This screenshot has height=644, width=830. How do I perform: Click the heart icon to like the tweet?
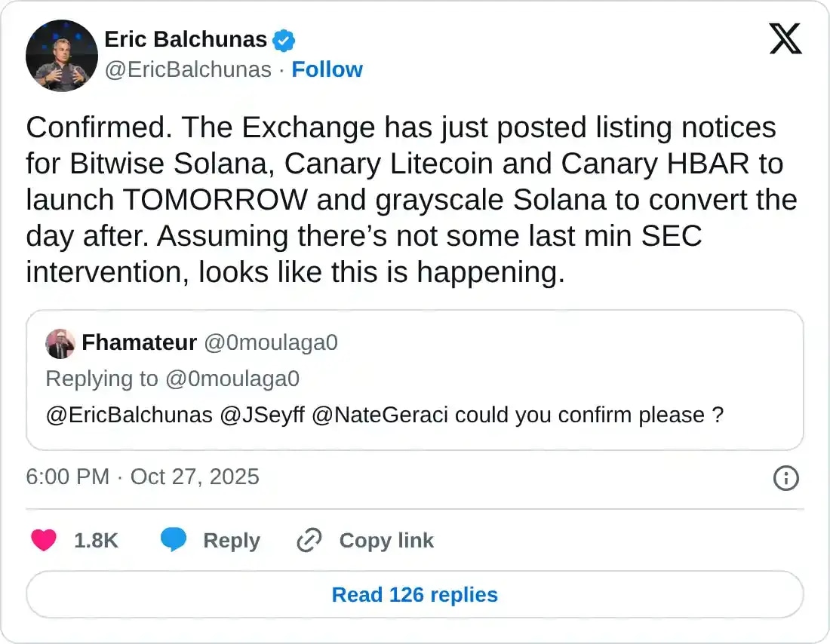(44, 540)
